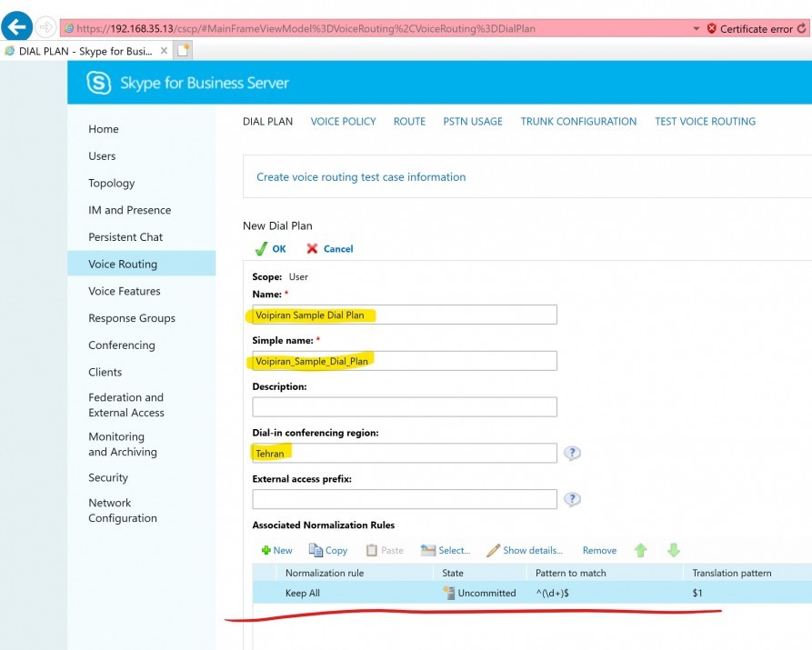Switch to the TEST VOICE ROUTING tab
The height and width of the screenshot is (650, 812).
pyautogui.click(x=705, y=121)
